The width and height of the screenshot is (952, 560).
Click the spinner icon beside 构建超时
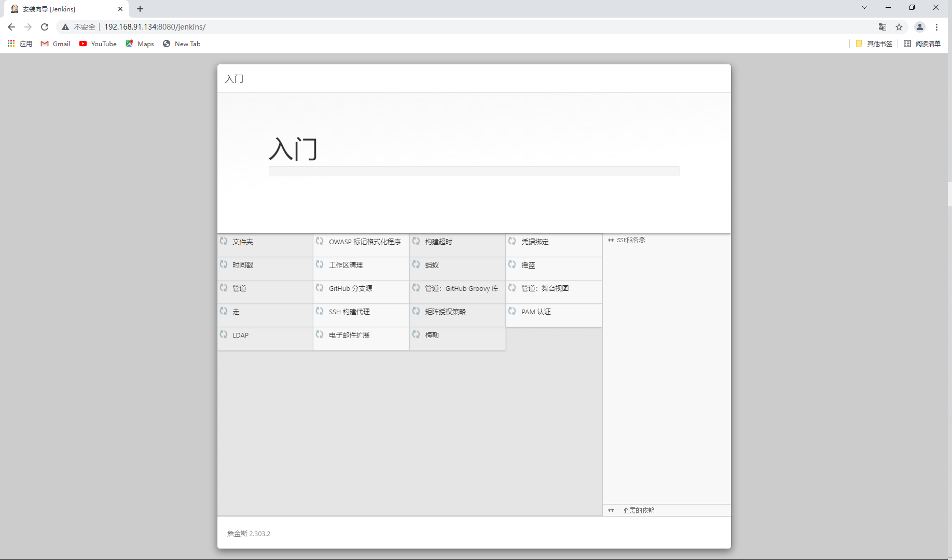pos(416,241)
